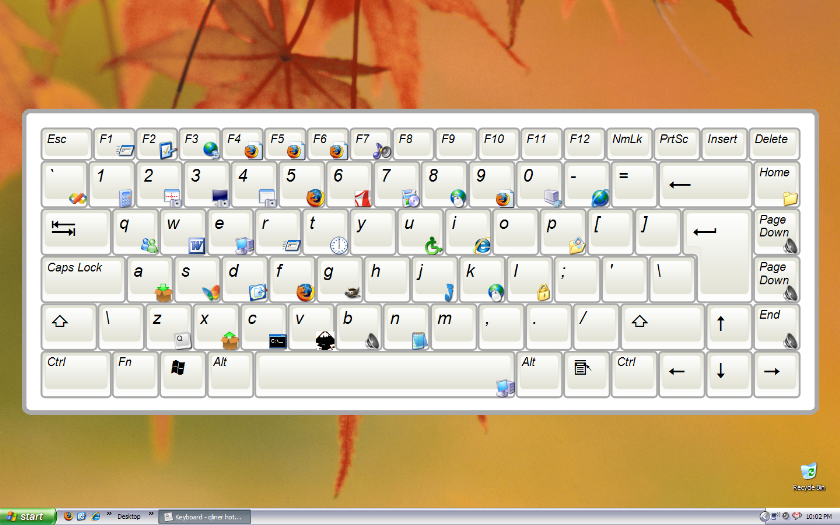Open the Recycle Bin desktop icon
Screen dimensions: 840x525
808,477
